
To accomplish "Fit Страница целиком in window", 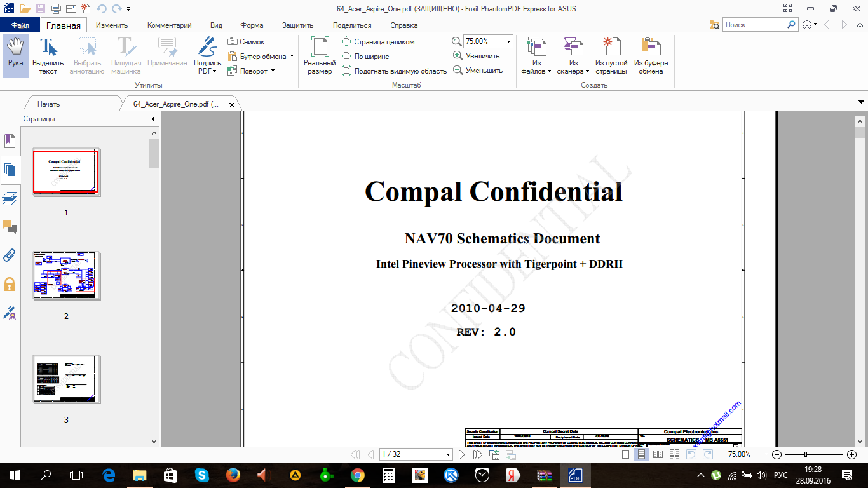I will tap(379, 41).
